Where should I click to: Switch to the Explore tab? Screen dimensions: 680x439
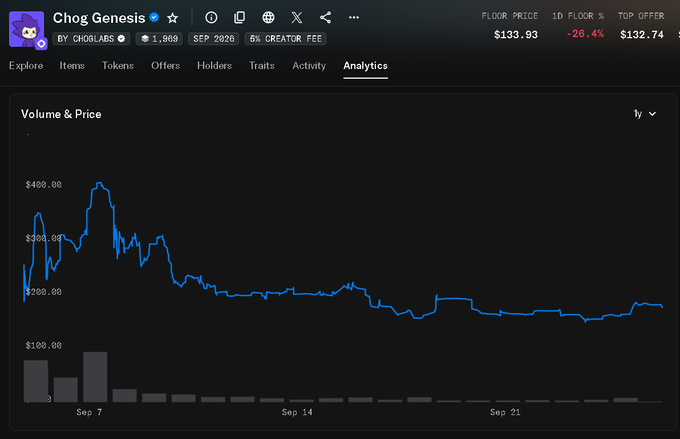click(x=26, y=66)
